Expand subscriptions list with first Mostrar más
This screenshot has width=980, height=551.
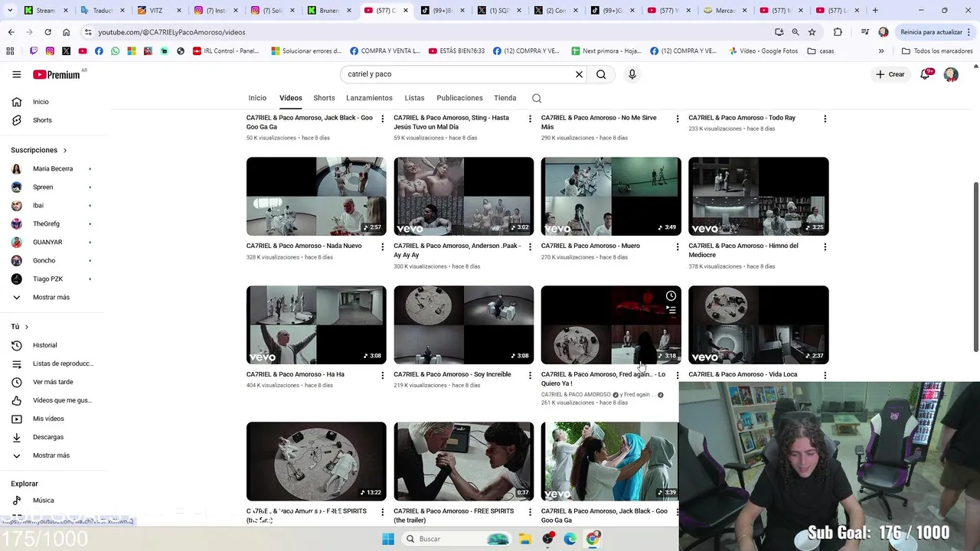click(x=52, y=297)
